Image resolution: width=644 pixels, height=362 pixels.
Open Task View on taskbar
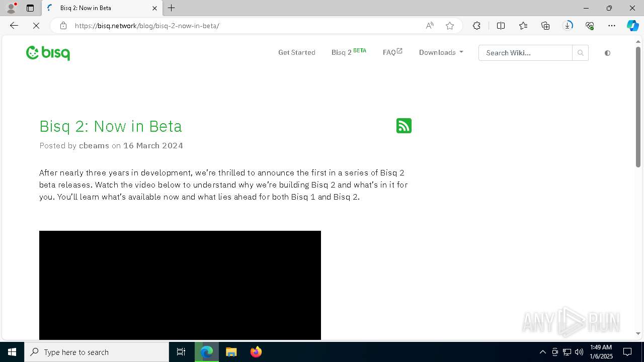[181, 352]
